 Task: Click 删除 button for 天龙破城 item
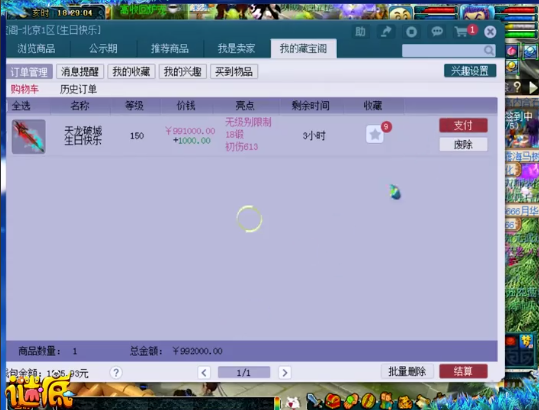coord(463,145)
